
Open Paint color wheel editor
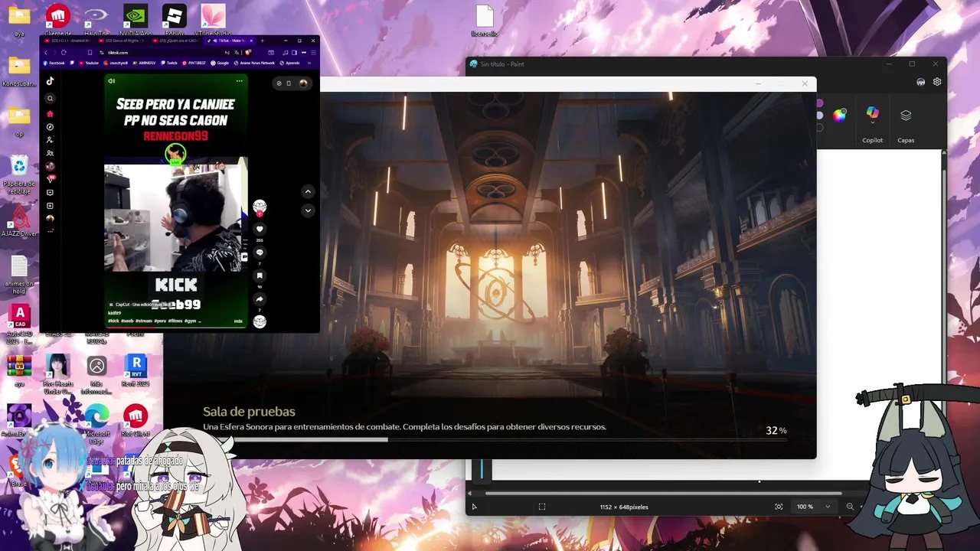840,116
